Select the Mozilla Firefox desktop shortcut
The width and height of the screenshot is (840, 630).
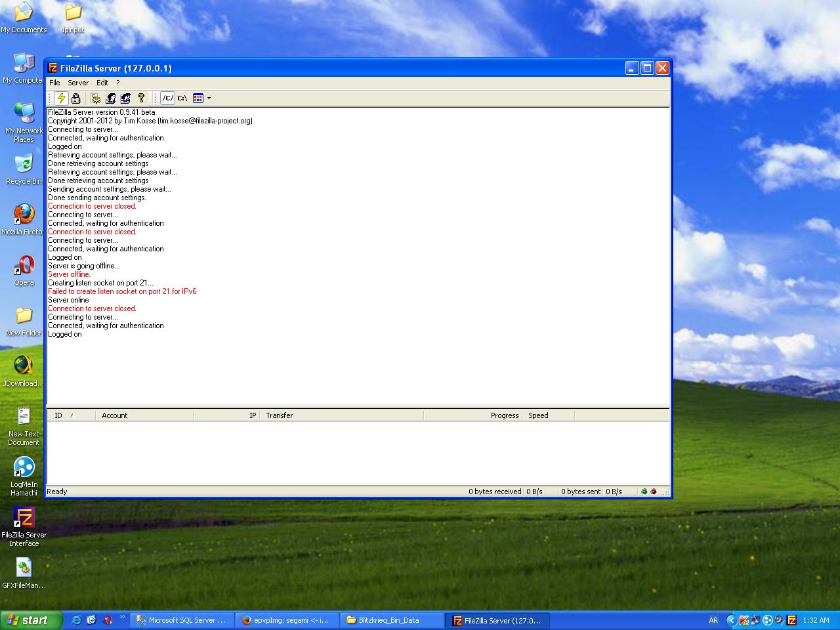click(22, 220)
